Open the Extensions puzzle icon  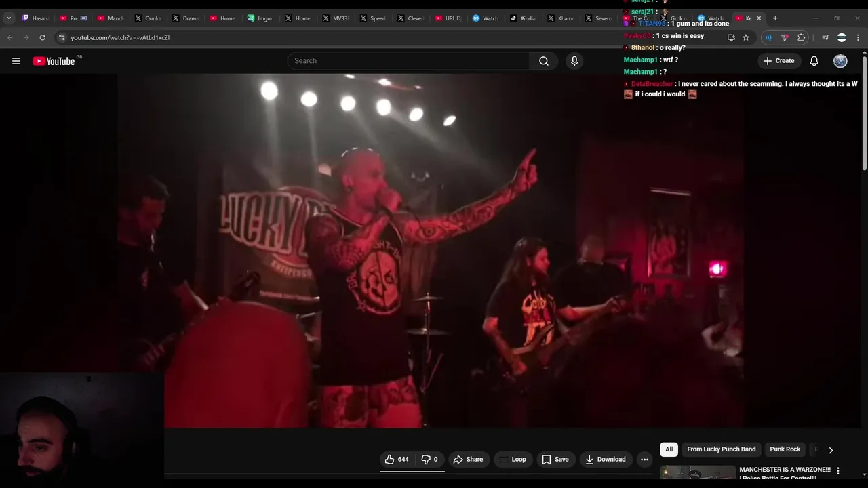[x=802, y=37]
